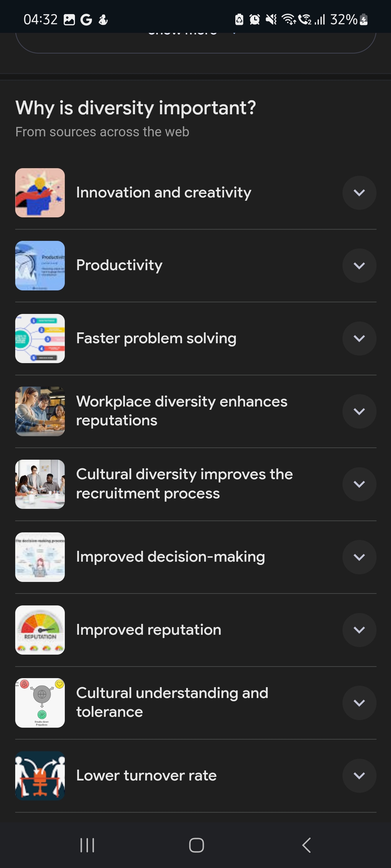Tap the Google G status bar icon

click(x=86, y=20)
